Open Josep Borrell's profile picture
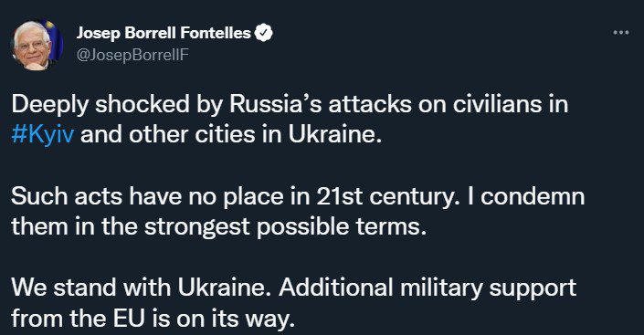This screenshot has width=644, height=335. [x=37, y=45]
